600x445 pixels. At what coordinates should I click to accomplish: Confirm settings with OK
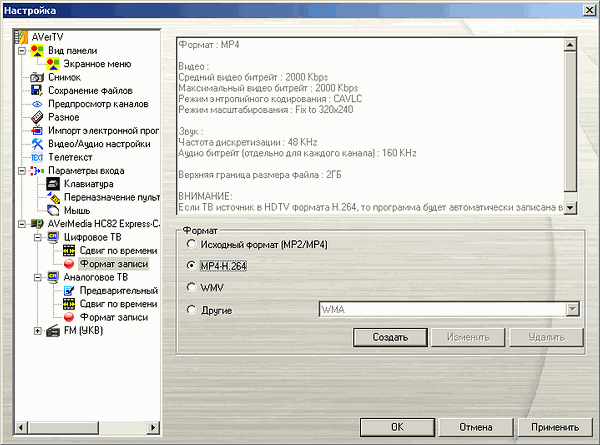(397, 427)
